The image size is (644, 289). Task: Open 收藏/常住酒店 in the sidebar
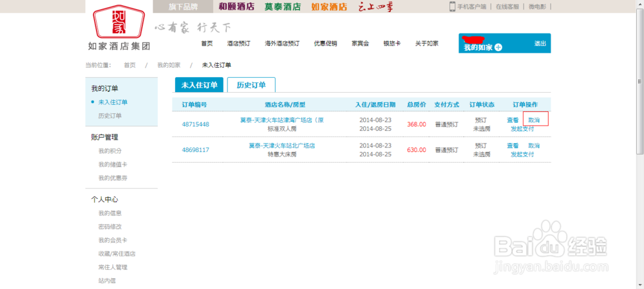[x=117, y=254]
